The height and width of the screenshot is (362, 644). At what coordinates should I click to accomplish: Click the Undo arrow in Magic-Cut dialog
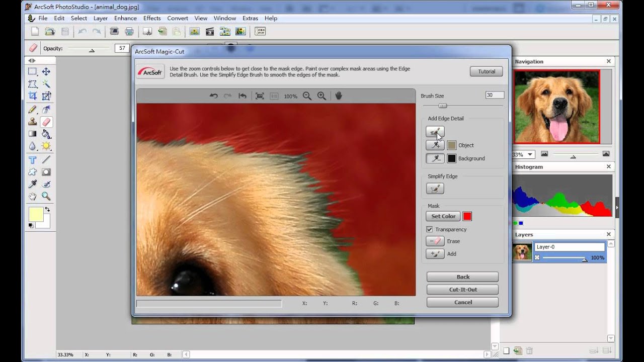pyautogui.click(x=214, y=96)
